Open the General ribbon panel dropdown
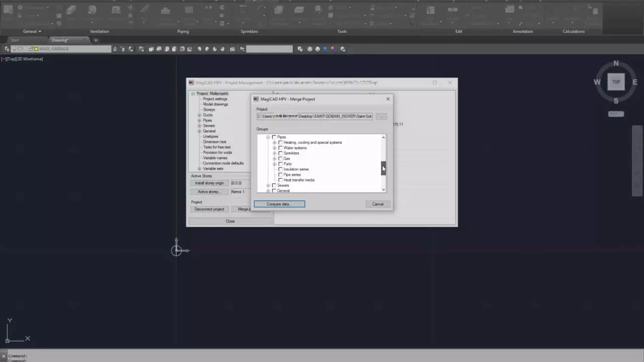This screenshot has height=362, width=644. point(32,31)
